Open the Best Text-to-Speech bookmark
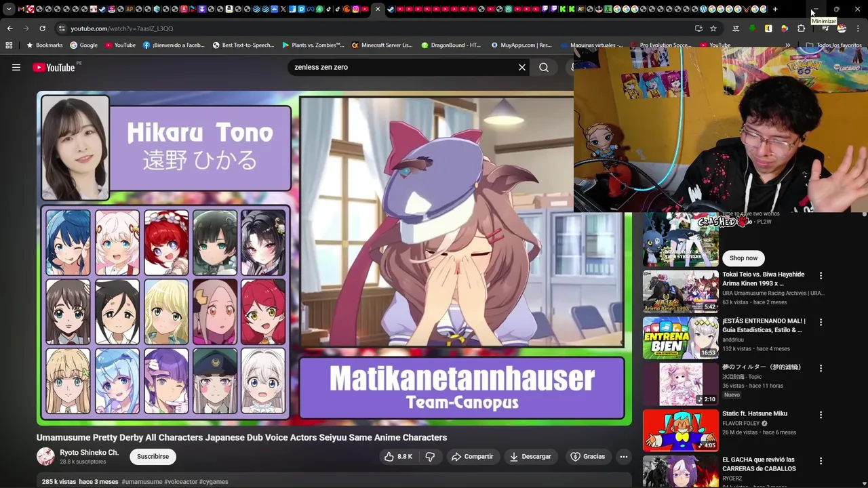 (243, 45)
